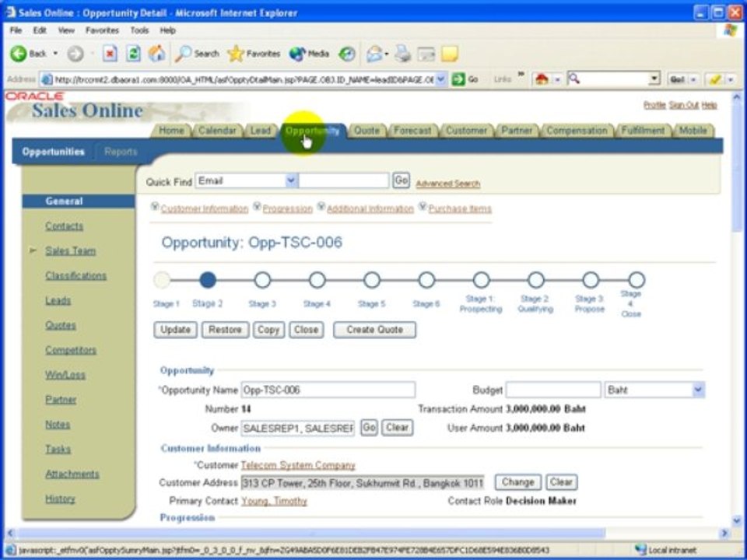
Task: Click the Sign Out link
Action: pos(684,105)
